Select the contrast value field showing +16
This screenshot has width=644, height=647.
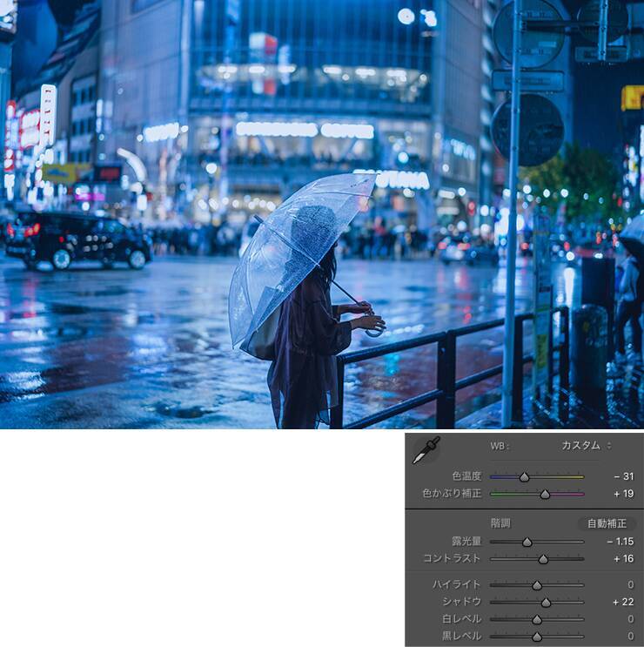(x=622, y=559)
